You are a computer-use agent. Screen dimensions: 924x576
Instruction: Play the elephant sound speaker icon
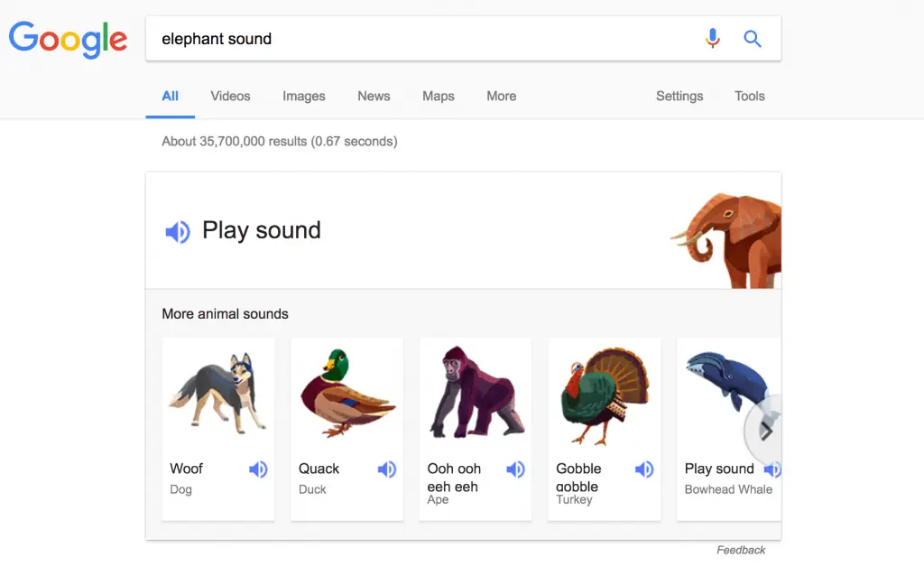(x=178, y=232)
